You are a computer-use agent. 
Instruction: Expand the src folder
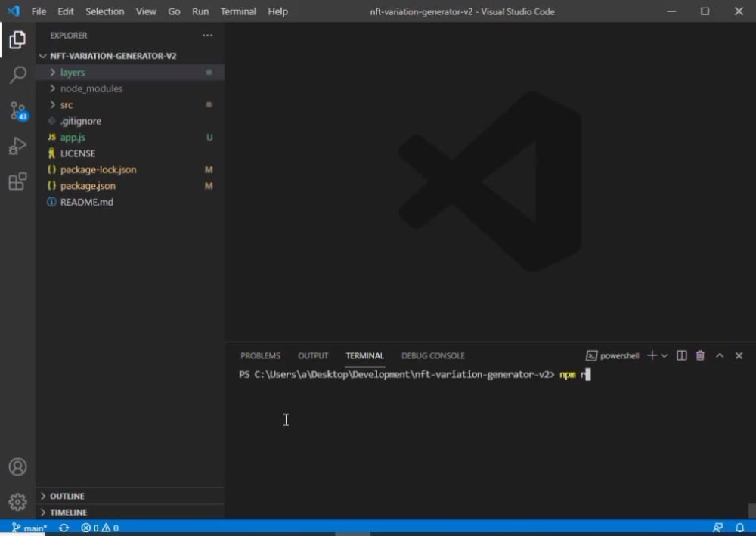click(130, 104)
